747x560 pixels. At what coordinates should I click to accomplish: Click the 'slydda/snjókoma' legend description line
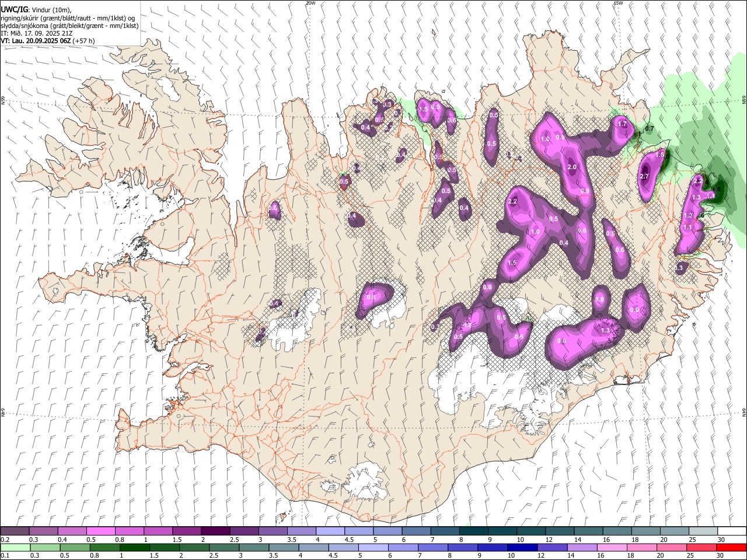click(69, 26)
